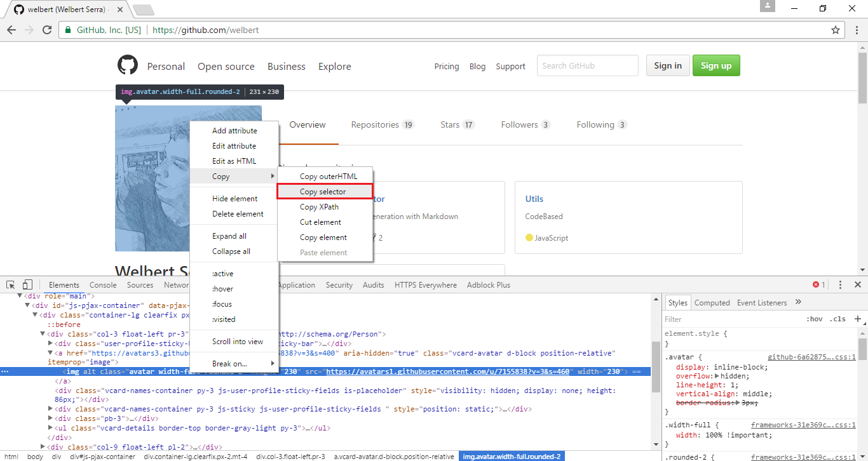Expand overflow property triangle
The height and width of the screenshot is (461, 868).
click(717, 376)
